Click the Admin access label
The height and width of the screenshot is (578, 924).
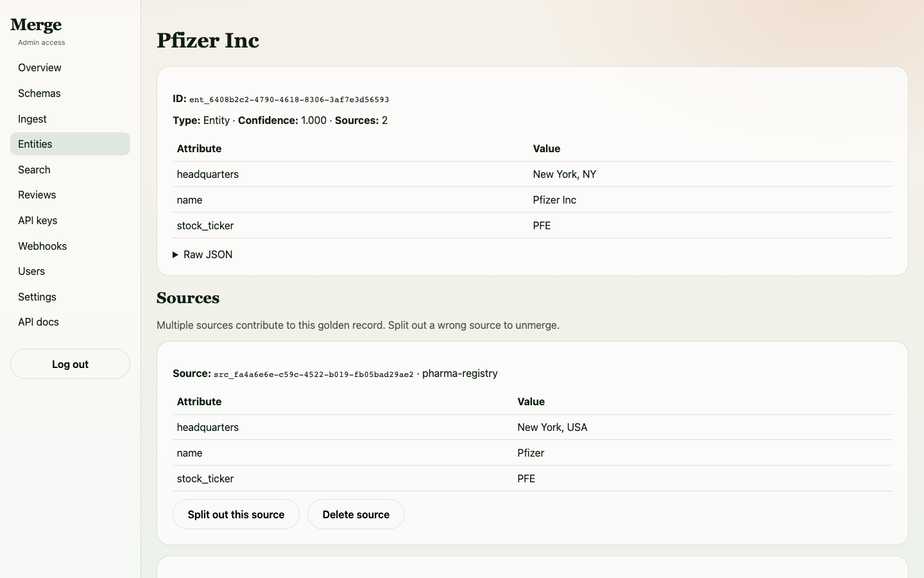pos(42,42)
